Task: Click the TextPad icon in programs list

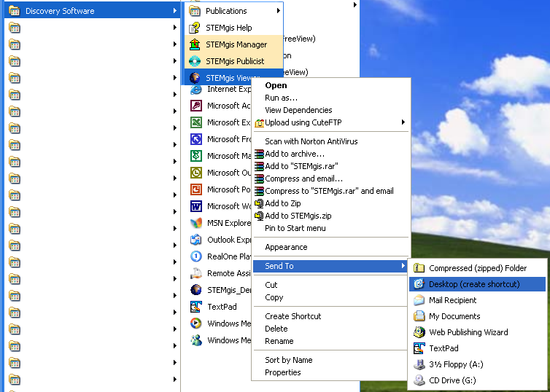Action: click(x=196, y=307)
